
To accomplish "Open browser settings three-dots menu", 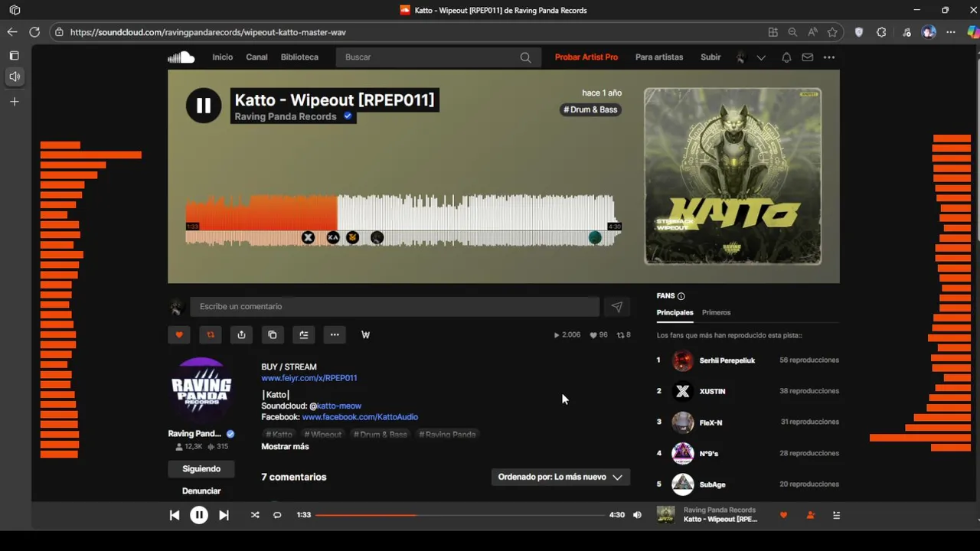I will [951, 32].
